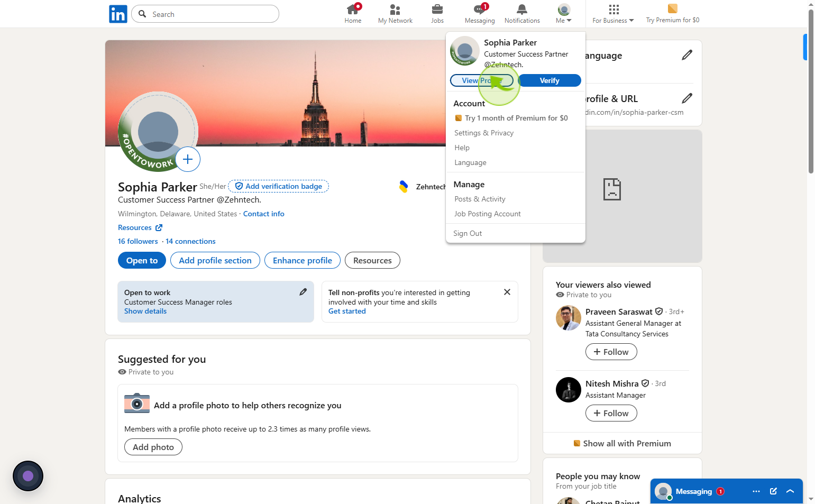The height and width of the screenshot is (504, 815).
Task: Select Sign Out from the menu
Action: coord(468,233)
